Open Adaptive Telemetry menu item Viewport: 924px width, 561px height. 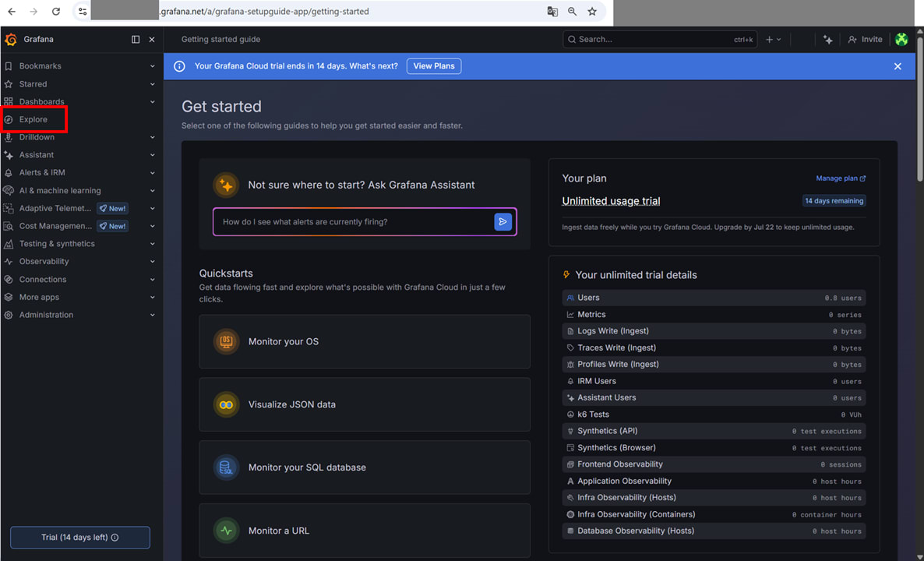pyautogui.click(x=55, y=208)
